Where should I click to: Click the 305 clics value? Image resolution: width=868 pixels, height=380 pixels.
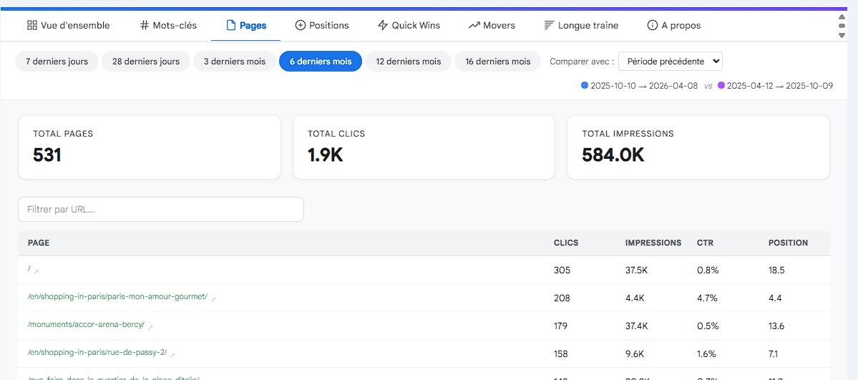562,270
